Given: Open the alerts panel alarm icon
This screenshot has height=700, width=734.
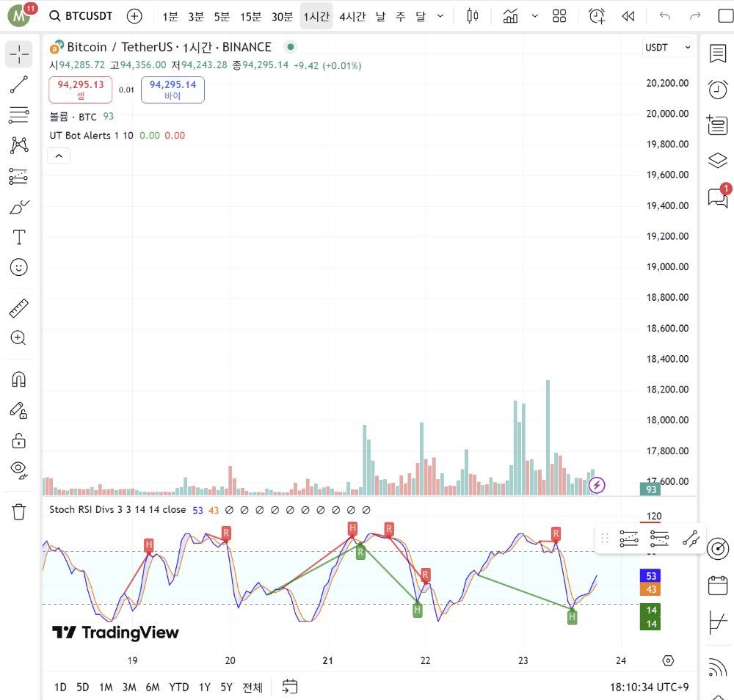Looking at the screenshot, I should (718, 89).
